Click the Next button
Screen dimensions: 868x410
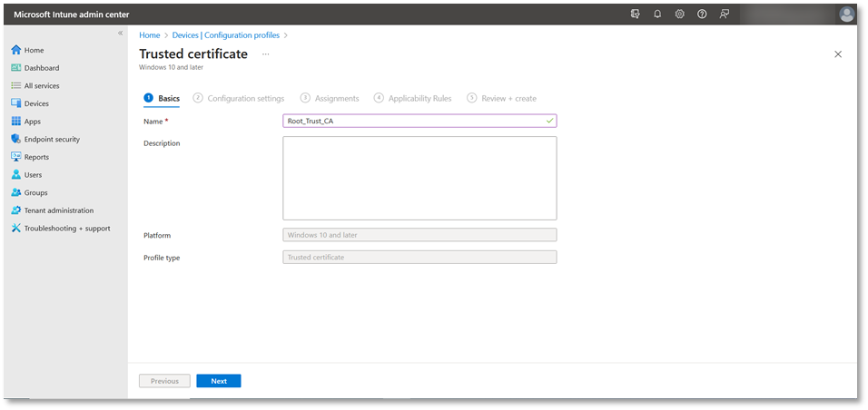218,381
